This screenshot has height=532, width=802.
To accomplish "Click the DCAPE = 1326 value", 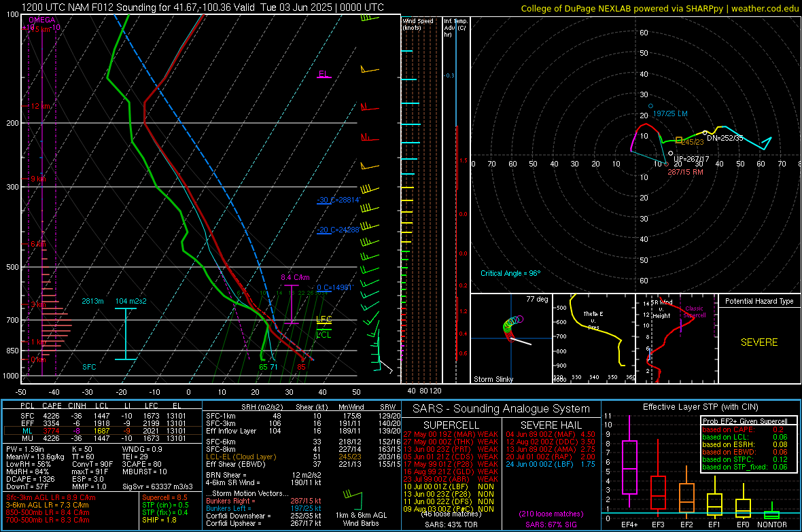I will pyautogui.click(x=31, y=479).
